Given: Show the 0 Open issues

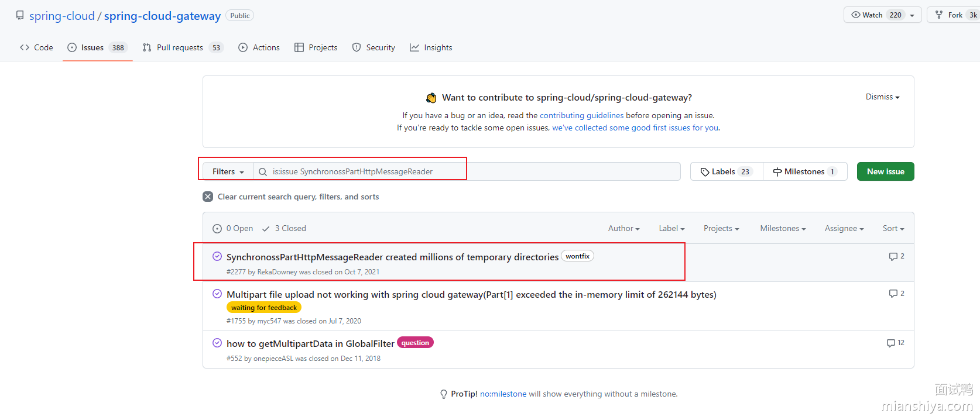Looking at the screenshot, I should (x=233, y=229).
